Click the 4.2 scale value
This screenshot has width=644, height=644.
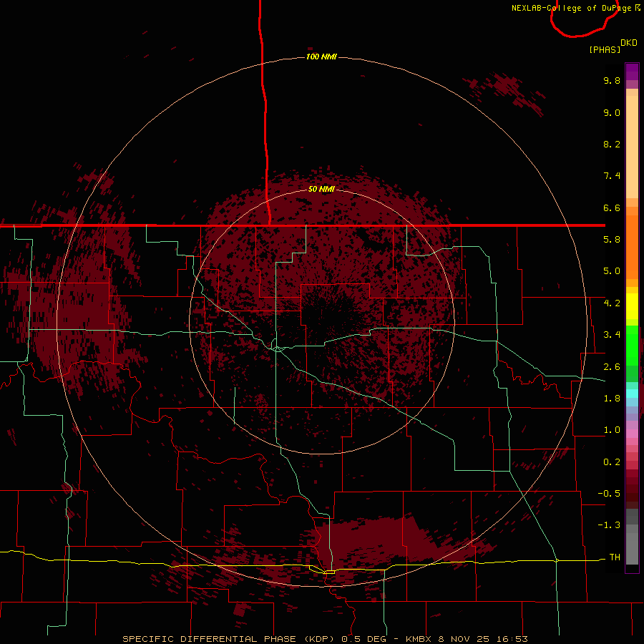(x=612, y=303)
